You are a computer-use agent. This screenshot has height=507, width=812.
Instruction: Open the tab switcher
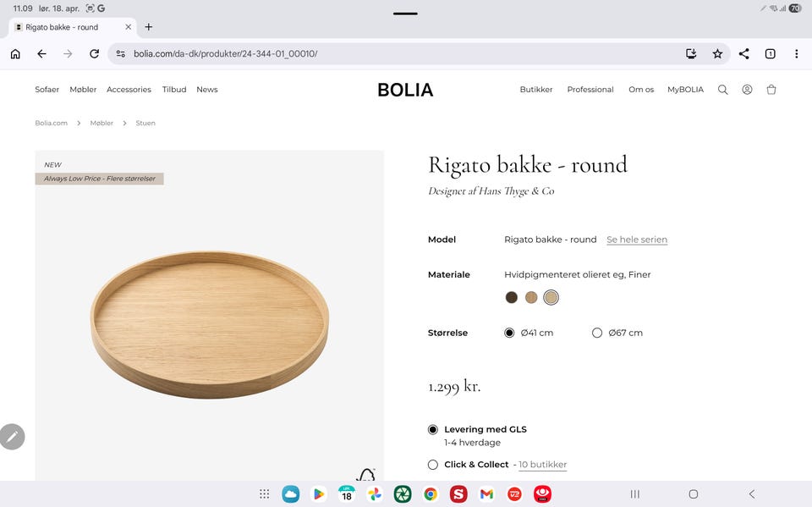pyautogui.click(x=770, y=54)
